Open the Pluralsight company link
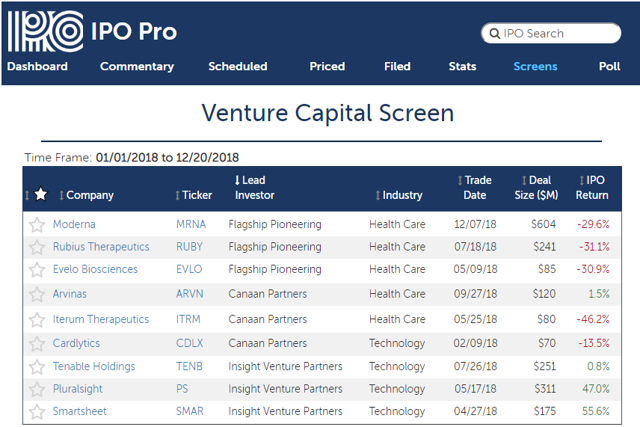Image resolution: width=640 pixels, height=427 pixels. [x=78, y=389]
